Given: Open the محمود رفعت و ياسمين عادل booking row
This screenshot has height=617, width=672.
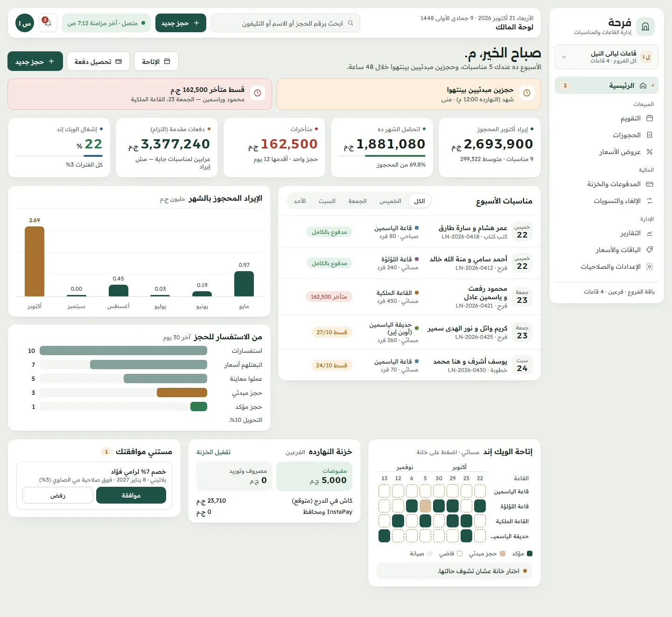Looking at the screenshot, I should click(x=409, y=297).
